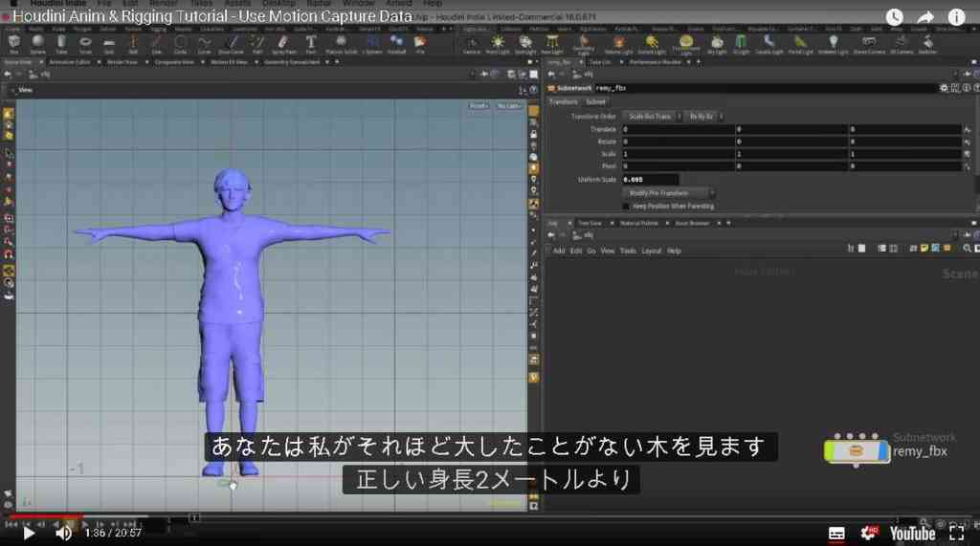Select the Curve shelf tool
The width and height of the screenshot is (980, 546).
(205, 44)
